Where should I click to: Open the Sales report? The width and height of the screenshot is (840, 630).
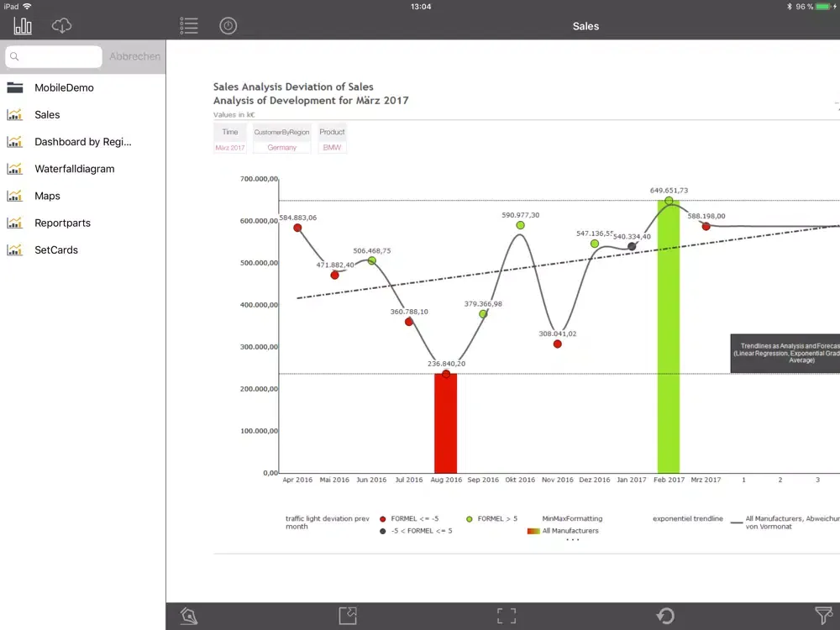click(82, 114)
